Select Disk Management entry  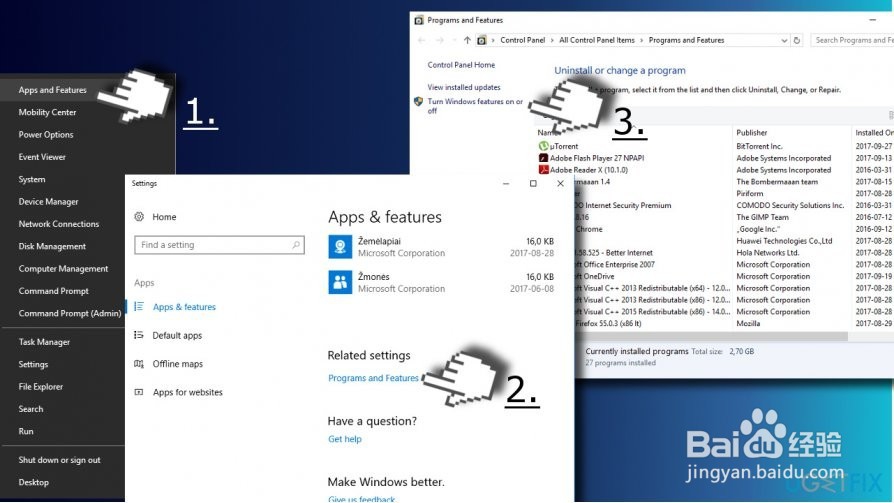(52, 246)
